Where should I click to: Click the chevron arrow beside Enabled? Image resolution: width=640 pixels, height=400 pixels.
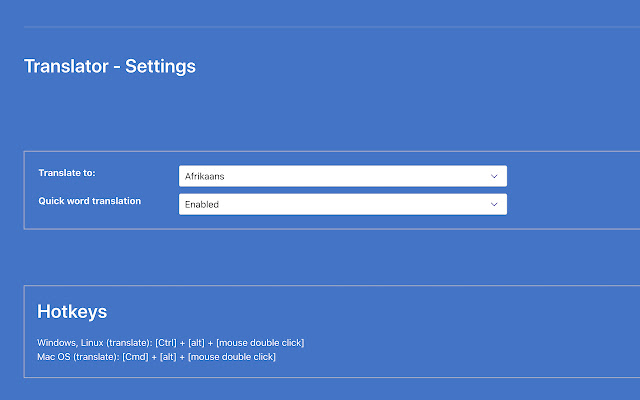pyautogui.click(x=494, y=204)
